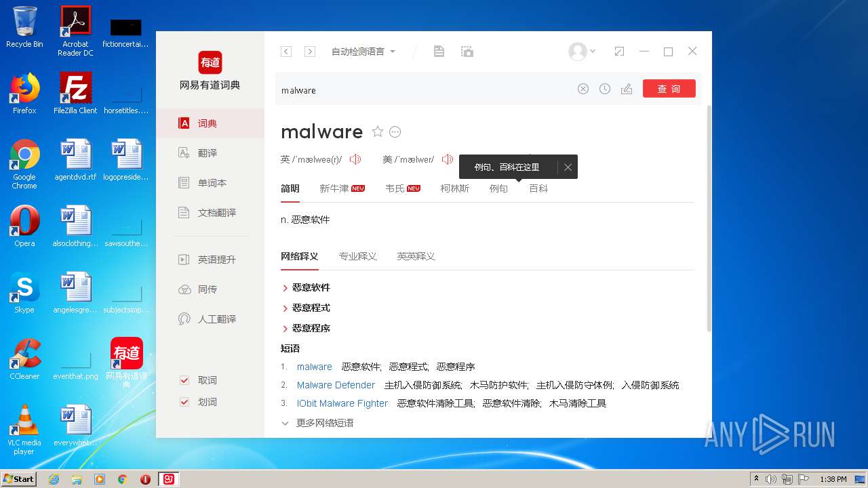Open Chrome from the taskbar
Viewport: 868px width, 488px height.
tap(122, 479)
